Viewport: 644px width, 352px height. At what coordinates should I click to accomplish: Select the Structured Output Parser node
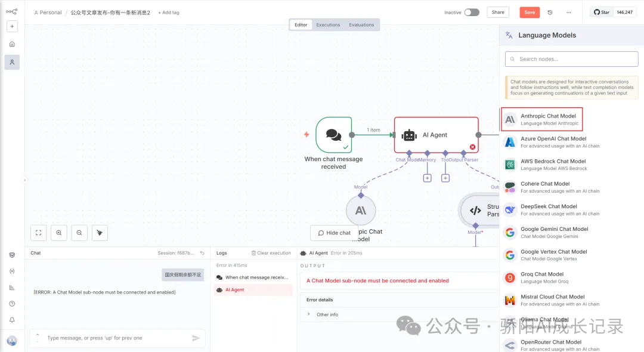pos(479,210)
